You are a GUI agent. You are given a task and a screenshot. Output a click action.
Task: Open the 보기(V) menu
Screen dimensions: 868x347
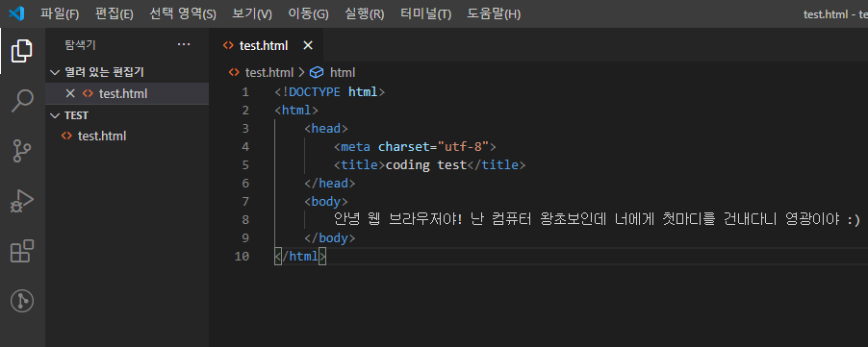252,14
